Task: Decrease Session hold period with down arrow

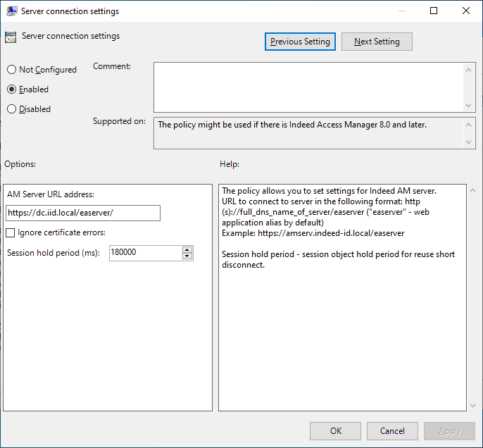Action: coord(187,256)
